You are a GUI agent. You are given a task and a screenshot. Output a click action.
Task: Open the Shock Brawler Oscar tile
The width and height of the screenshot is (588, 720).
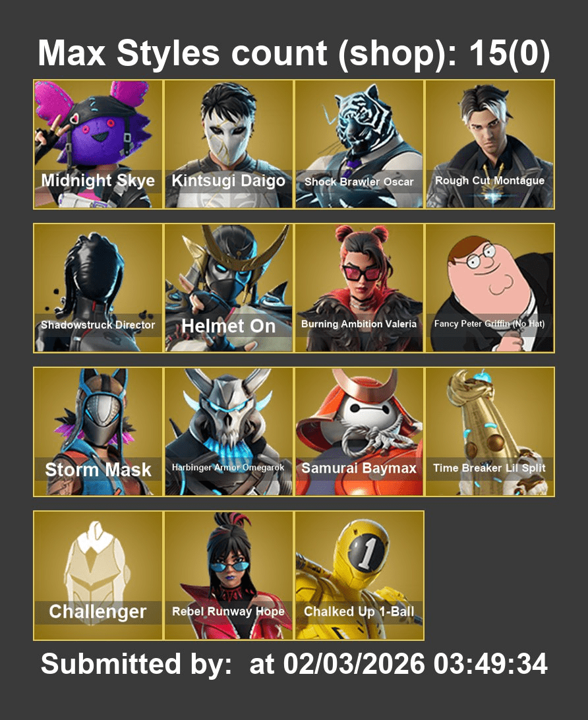coord(359,144)
